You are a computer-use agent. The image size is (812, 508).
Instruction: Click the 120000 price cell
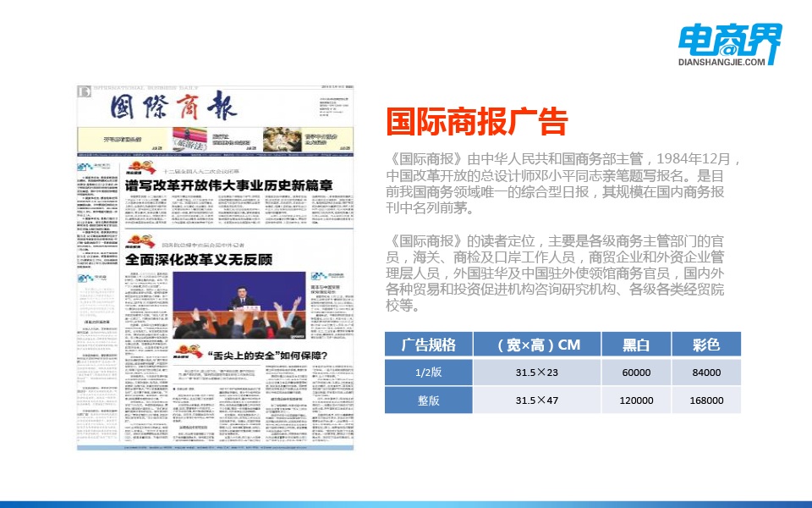[636, 400]
